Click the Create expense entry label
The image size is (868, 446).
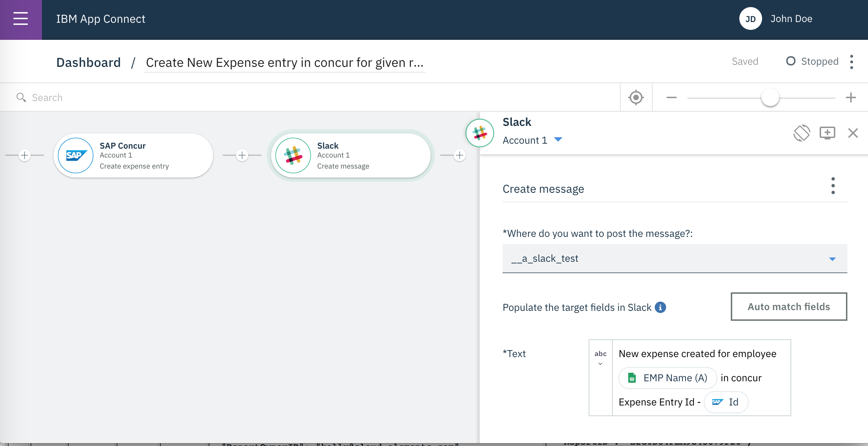click(134, 166)
